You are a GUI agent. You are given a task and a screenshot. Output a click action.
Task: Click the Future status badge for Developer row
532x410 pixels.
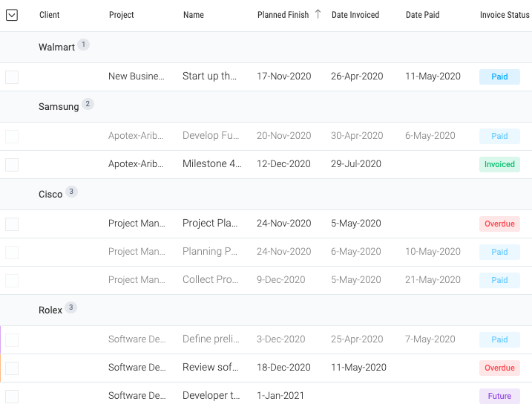coord(499,396)
